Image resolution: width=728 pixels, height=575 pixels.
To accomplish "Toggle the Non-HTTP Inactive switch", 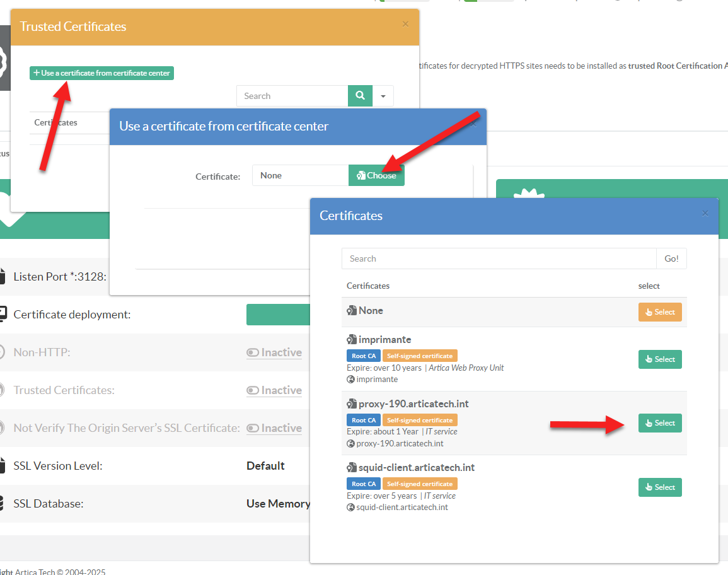I will pos(274,352).
